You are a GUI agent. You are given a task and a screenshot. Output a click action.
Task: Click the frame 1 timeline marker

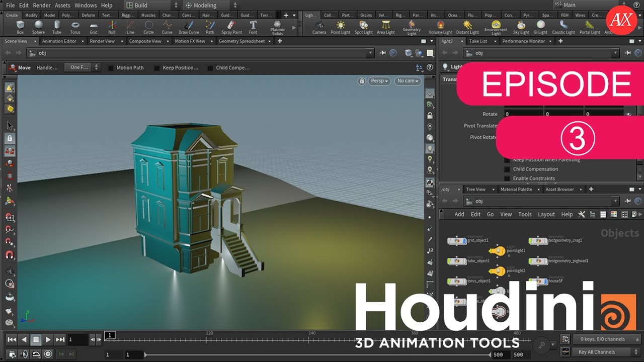110,335
